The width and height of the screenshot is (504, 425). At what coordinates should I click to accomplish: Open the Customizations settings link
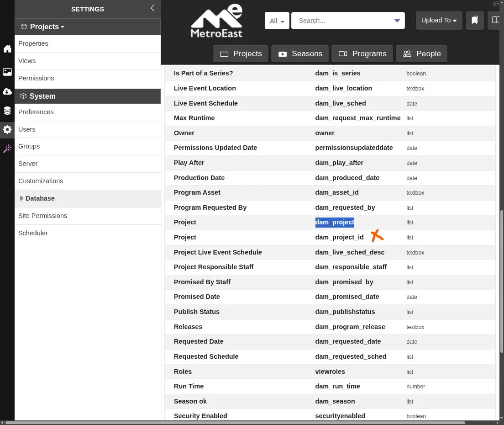[41, 181]
